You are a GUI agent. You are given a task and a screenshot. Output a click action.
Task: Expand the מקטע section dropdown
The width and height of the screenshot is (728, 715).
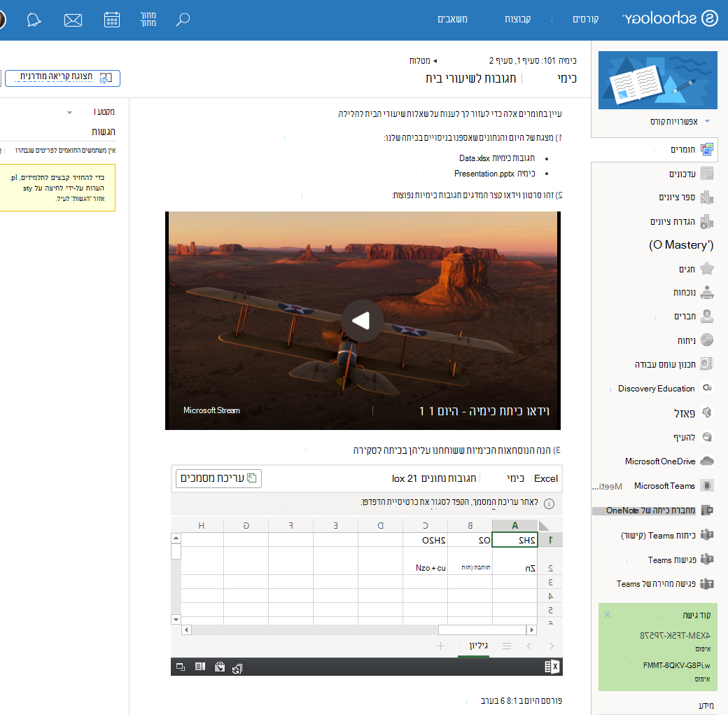(x=69, y=112)
